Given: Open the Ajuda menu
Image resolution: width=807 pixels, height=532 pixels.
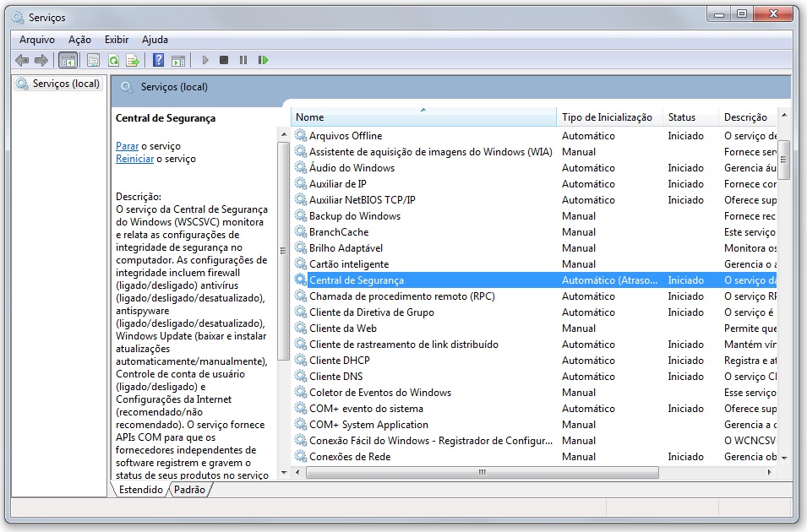Looking at the screenshot, I should point(155,40).
